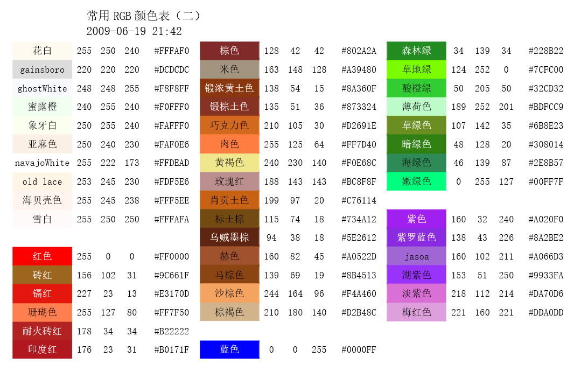
Task: Select the 乌贼墨棕 dark brown swatch
Action: point(229,237)
